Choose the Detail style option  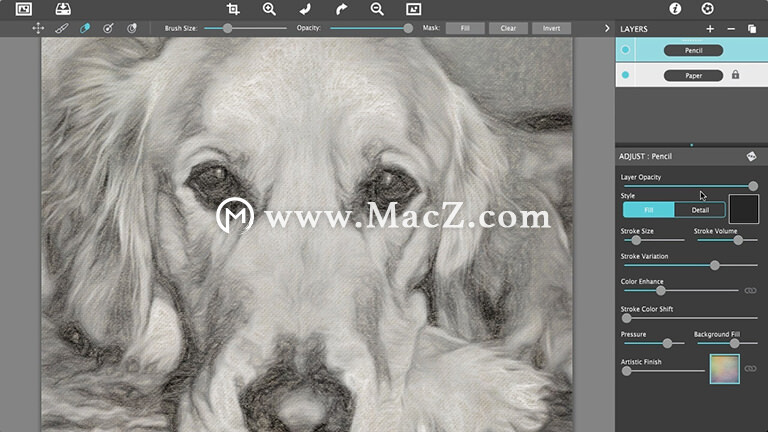(700, 210)
